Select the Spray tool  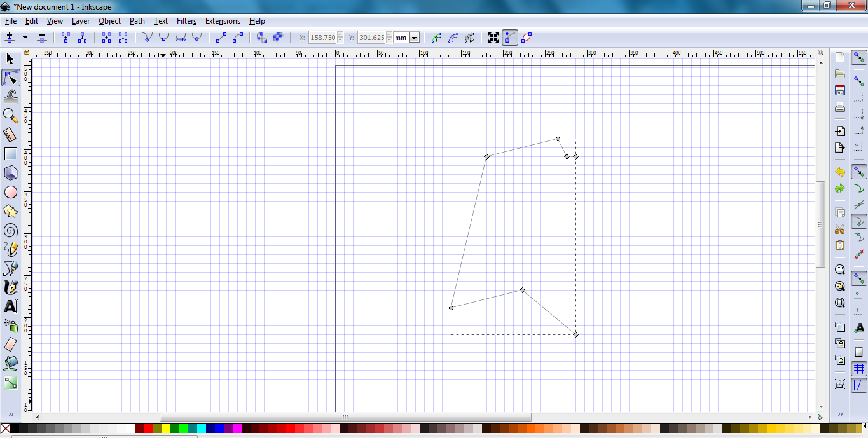10,325
